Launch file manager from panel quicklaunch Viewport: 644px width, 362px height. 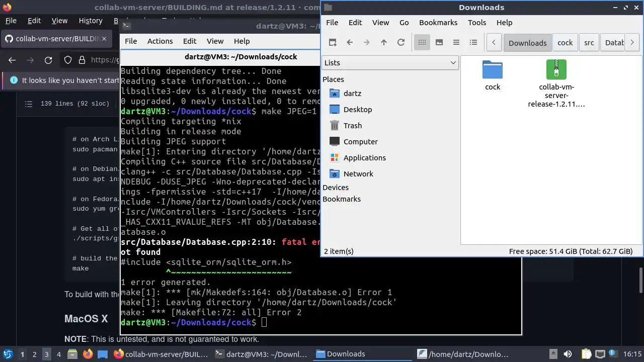(72, 354)
